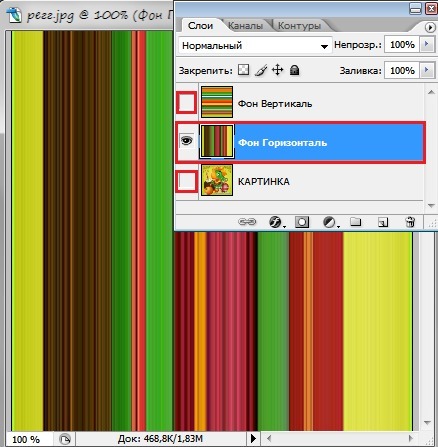Screen dimensions: 438x447
Task: Hide the Фон Горизонталь layer
Action: click(x=186, y=141)
